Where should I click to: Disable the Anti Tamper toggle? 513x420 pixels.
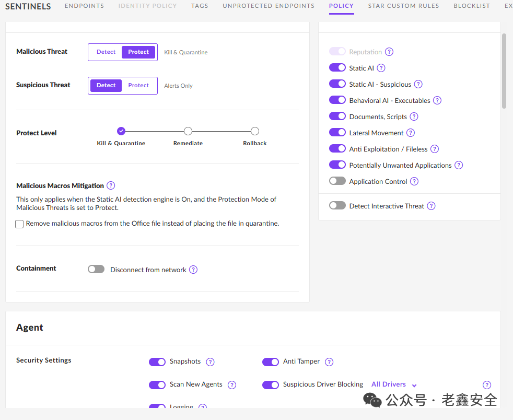271,362
